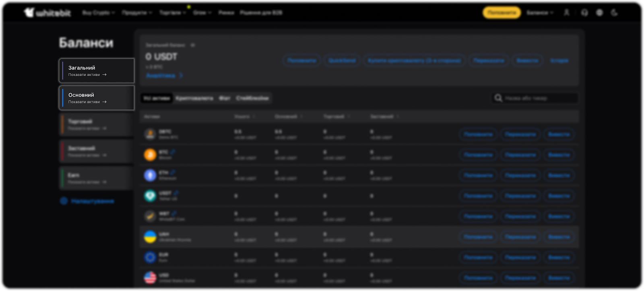
Task: Open the Баланси dropdown in header
Action: 540,13
